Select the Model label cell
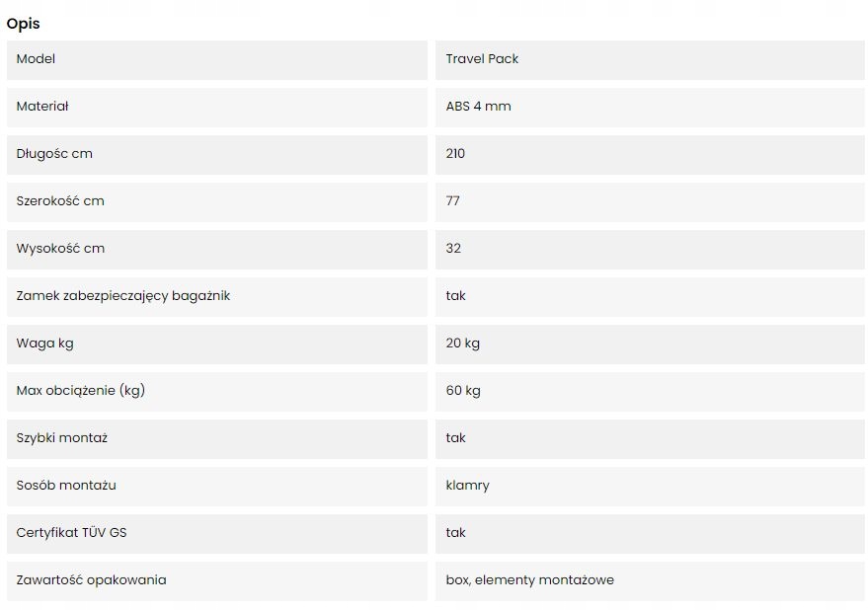Image resolution: width=868 pixels, height=610 pixels. tap(37, 59)
